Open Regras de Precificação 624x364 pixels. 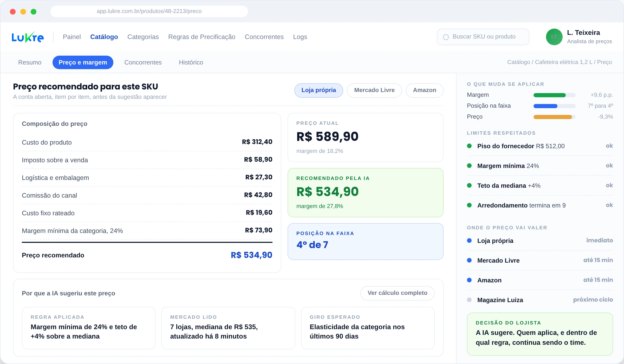point(202,37)
